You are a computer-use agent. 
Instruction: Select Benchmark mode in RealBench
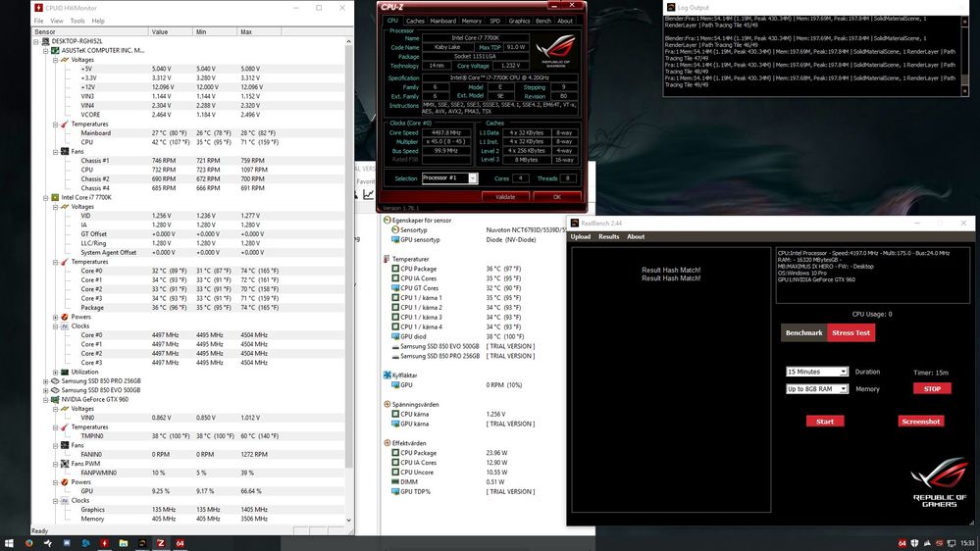[x=803, y=333]
